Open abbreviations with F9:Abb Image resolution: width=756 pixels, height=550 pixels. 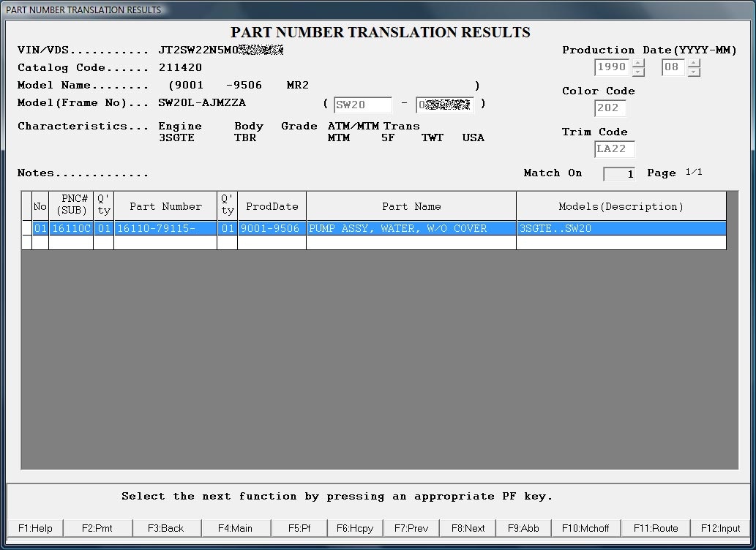click(523, 528)
